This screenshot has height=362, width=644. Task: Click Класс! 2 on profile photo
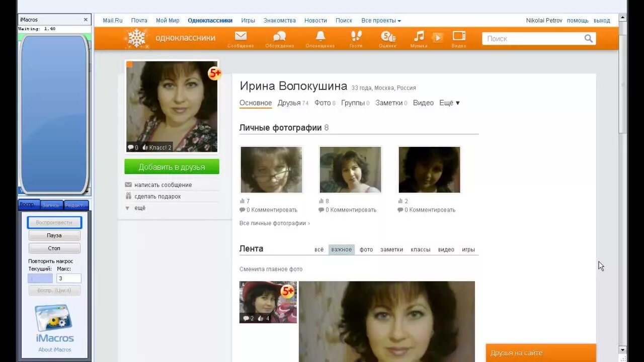click(x=157, y=147)
